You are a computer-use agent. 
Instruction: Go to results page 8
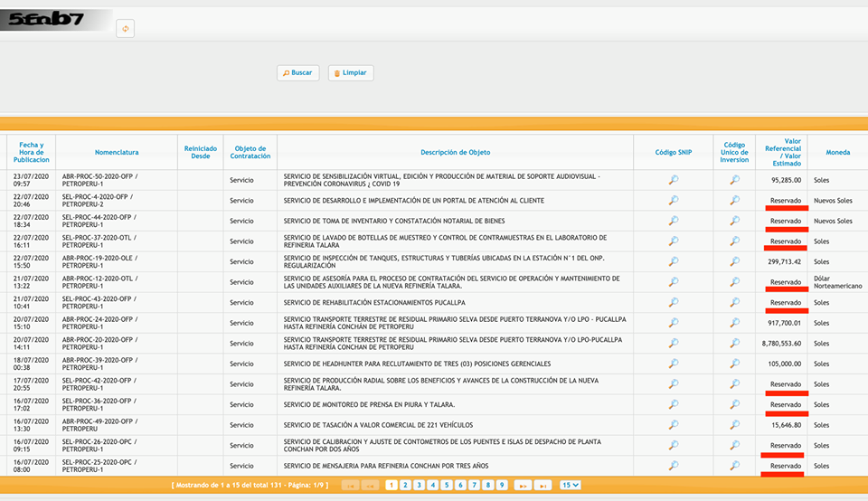click(x=487, y=485)
